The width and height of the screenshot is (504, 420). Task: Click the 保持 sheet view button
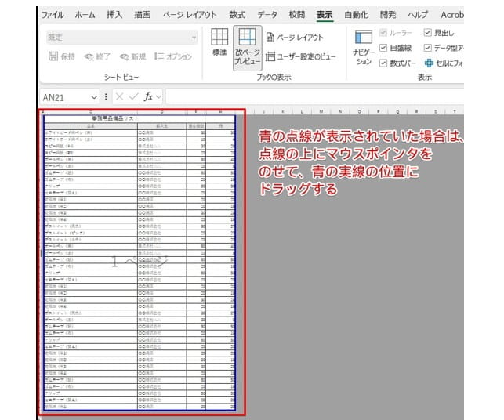[62, 56]
